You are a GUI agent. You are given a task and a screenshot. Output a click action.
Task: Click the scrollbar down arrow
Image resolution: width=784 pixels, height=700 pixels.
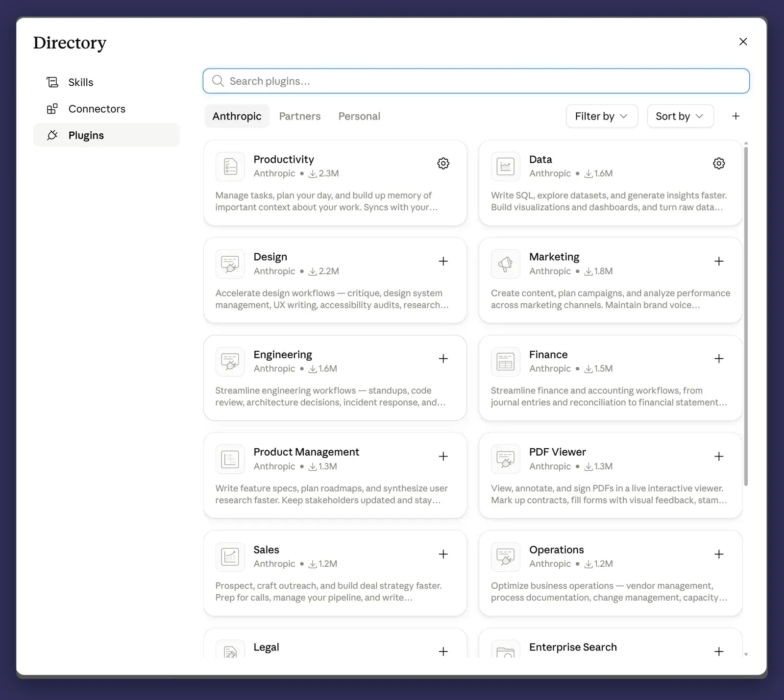[x=746, y=654]
